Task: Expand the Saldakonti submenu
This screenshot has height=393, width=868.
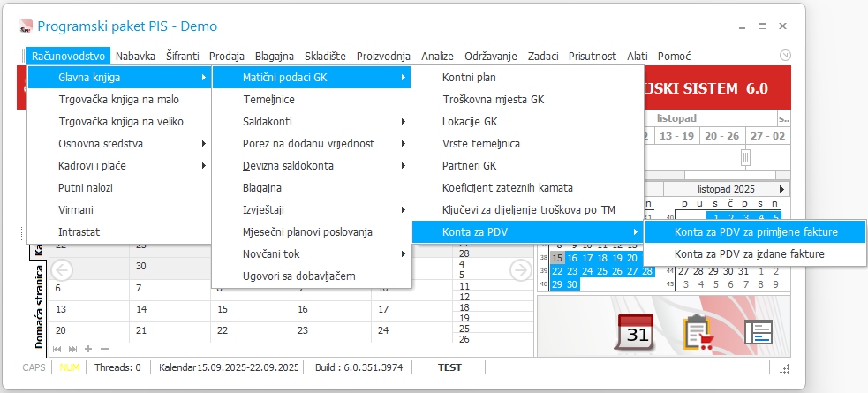Action: point(312,122)
